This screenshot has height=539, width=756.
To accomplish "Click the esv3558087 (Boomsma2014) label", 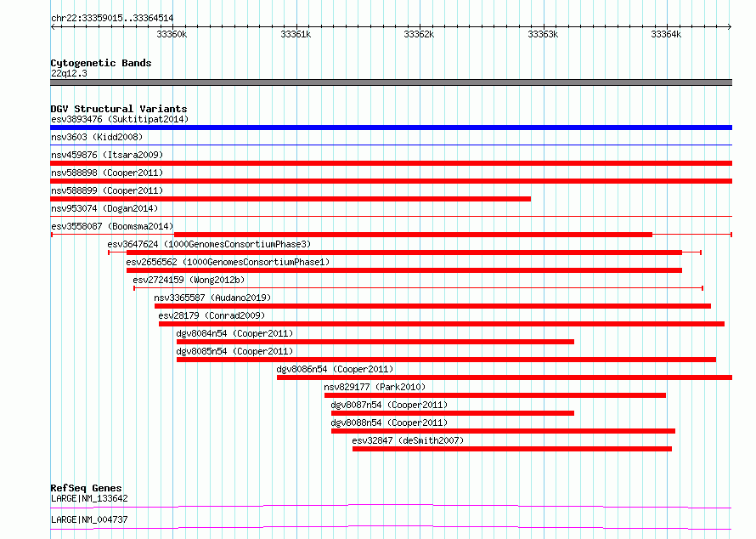I will 112,226.
